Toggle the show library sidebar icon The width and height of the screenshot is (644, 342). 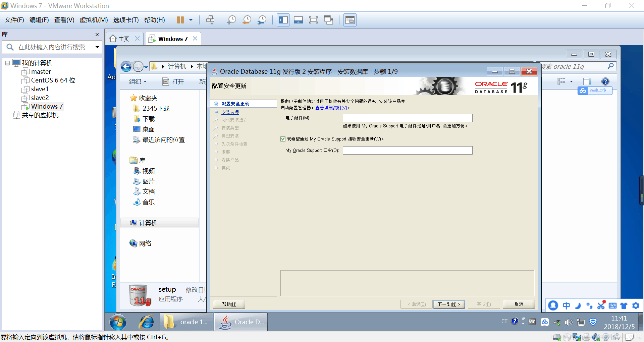coord(283,20)
